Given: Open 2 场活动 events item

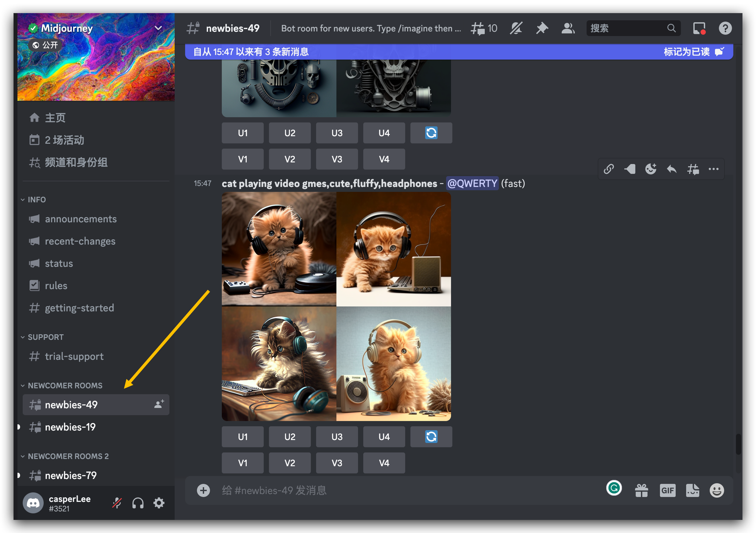Looking at the screenshot, I should point(96,140).
